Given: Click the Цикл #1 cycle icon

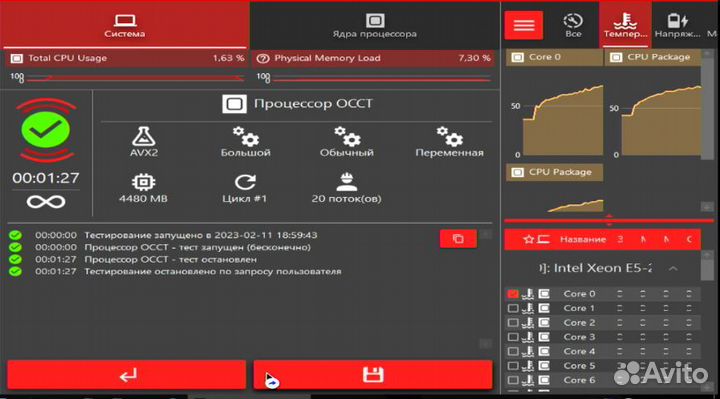Looking at the screenshot, I should click(245, 182).
